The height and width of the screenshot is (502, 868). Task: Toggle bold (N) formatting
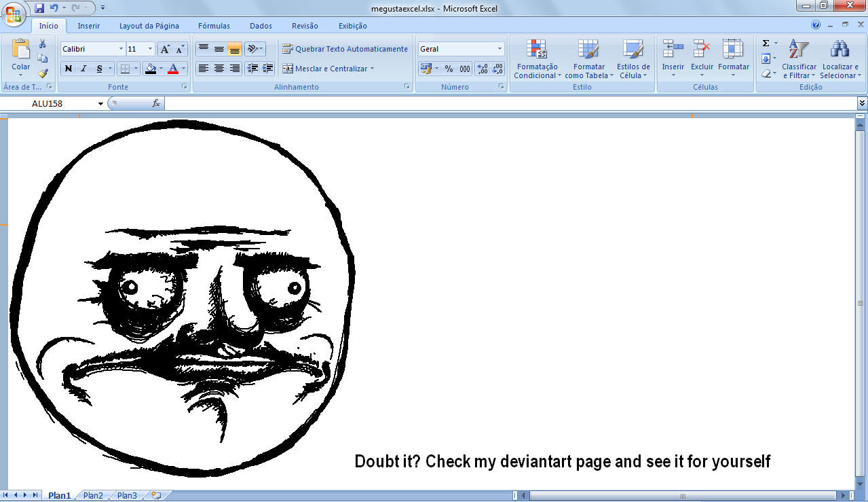(69, 69)
